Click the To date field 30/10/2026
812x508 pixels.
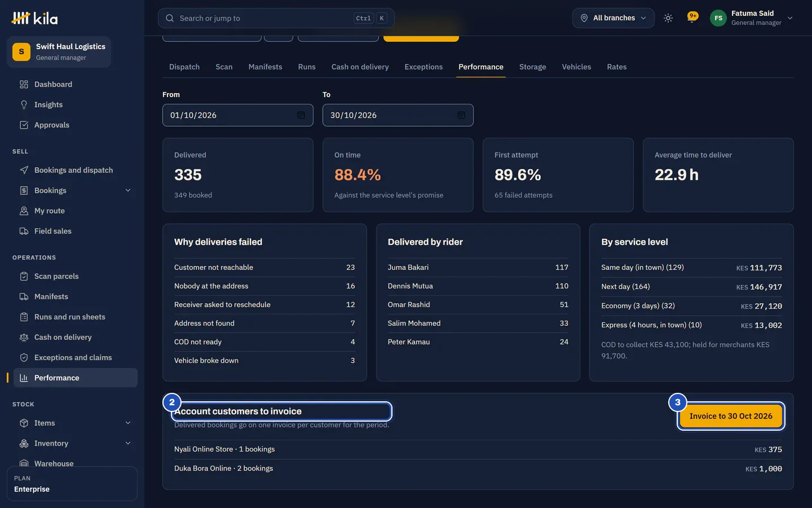tap(398, 115)
